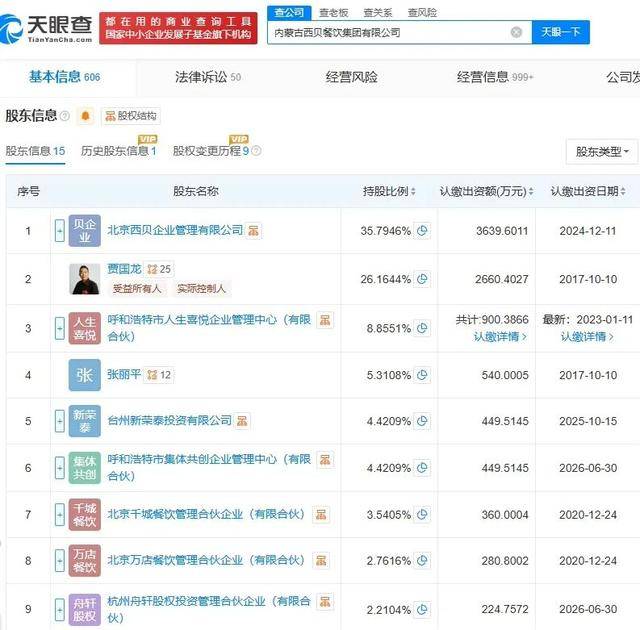Select the 查老板 search mode
The image size is (640, 630).
coord(334,12)
